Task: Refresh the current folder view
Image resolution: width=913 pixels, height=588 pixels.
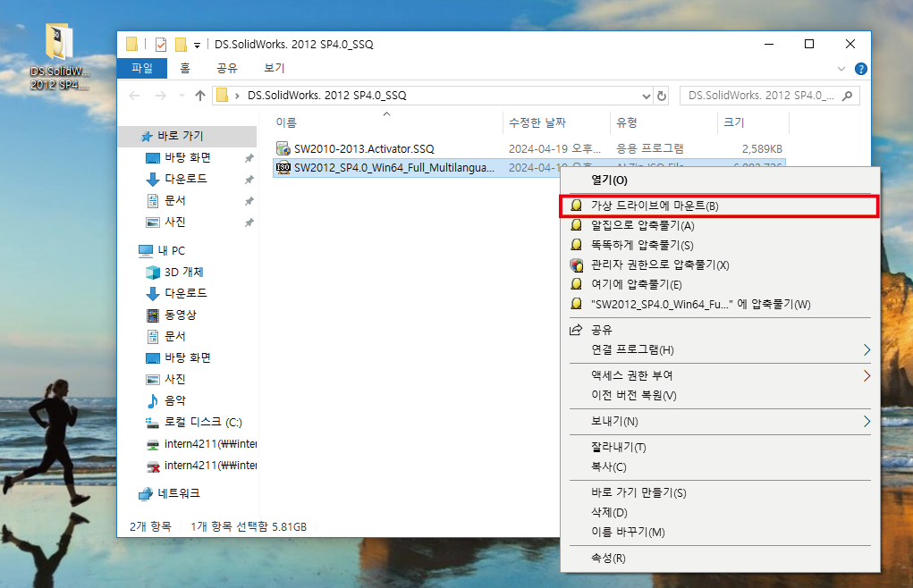Action: (x=662, y=96)
